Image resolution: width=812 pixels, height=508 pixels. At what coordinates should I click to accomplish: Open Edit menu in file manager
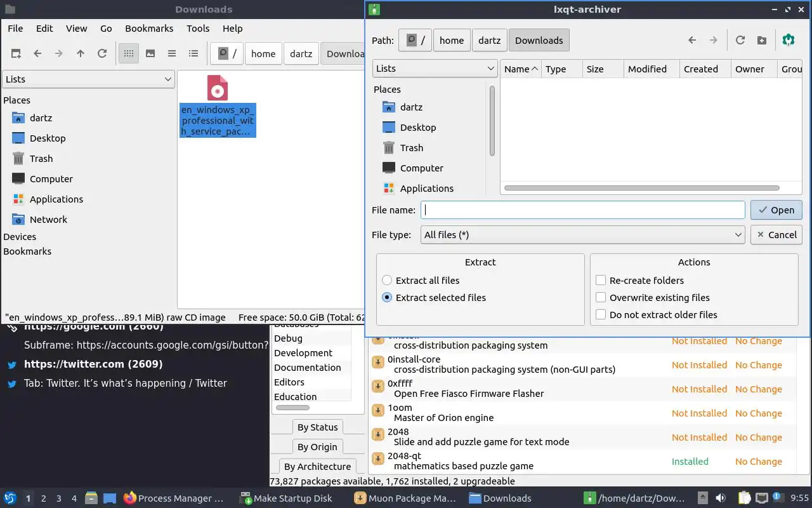click(44, 29)
